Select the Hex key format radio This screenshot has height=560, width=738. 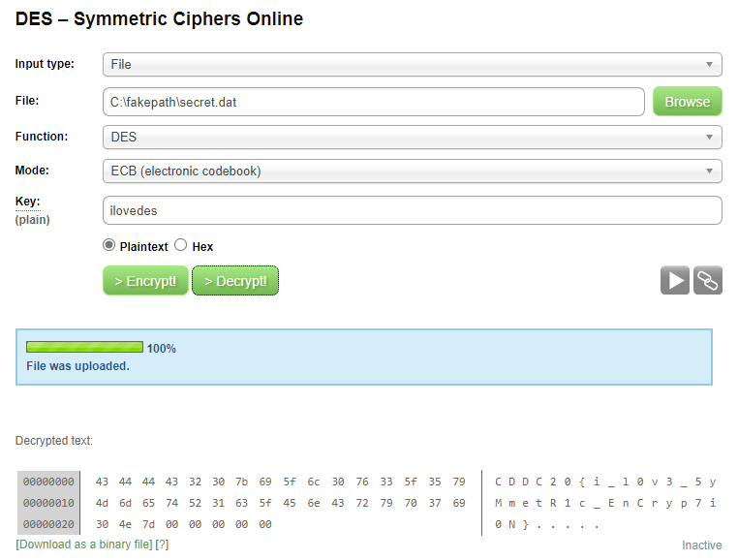pyautogui.click(x=181, y=245)
